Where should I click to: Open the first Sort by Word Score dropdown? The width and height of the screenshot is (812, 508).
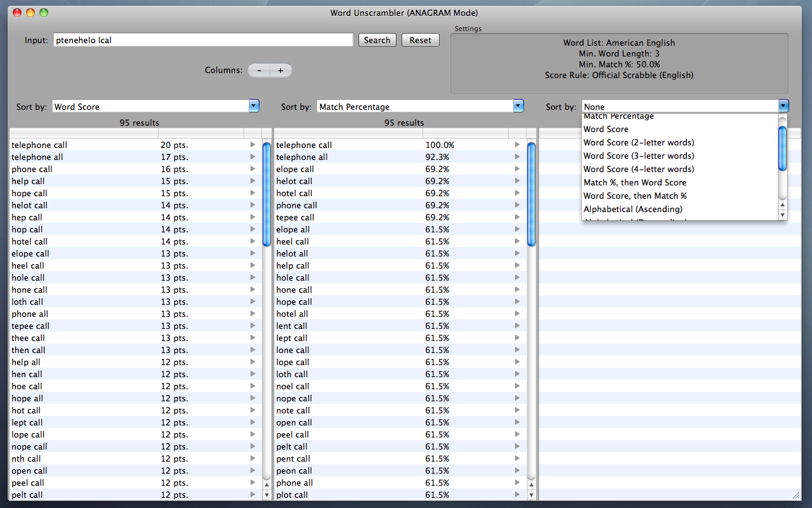click(156, 107)
